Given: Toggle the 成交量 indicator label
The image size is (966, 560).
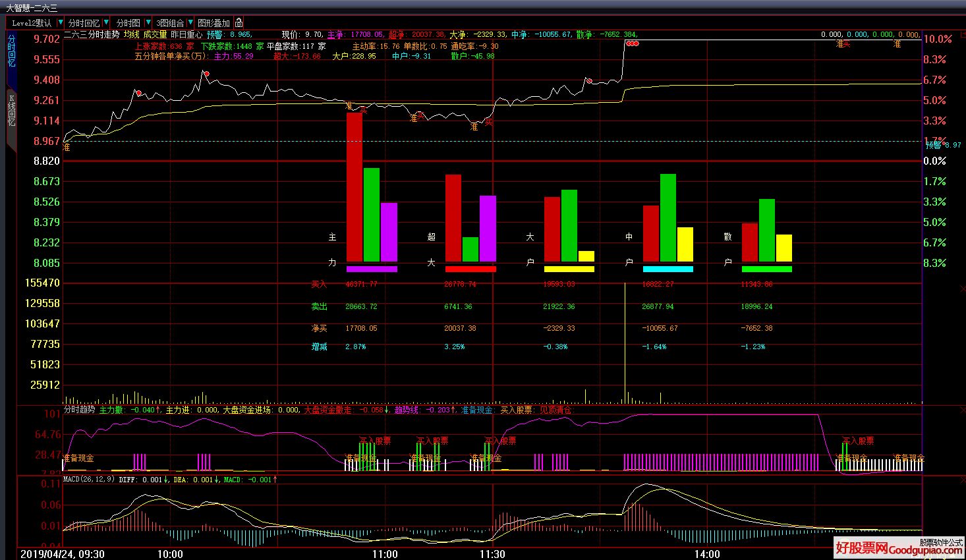Looking at the screenshot, I should pyautogui.click(x=155, y=34).
